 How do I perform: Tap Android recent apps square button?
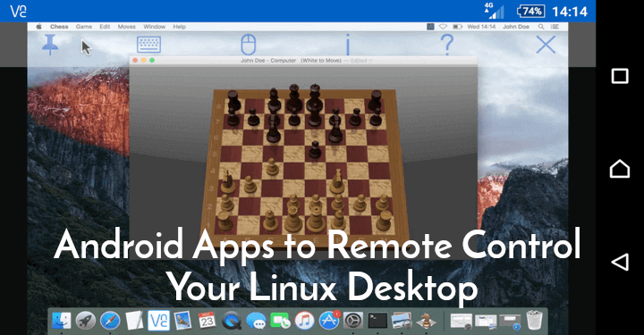620,76
